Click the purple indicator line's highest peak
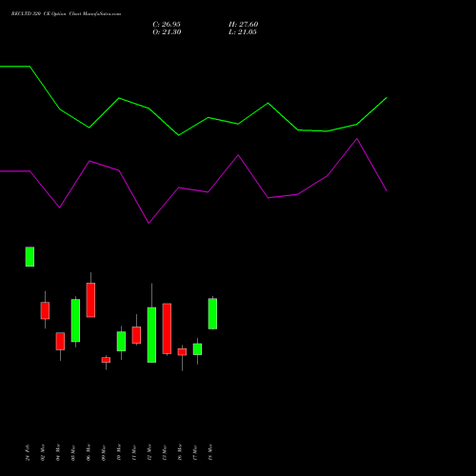Viewport: 476px width, 476px height. click(357, 139)
